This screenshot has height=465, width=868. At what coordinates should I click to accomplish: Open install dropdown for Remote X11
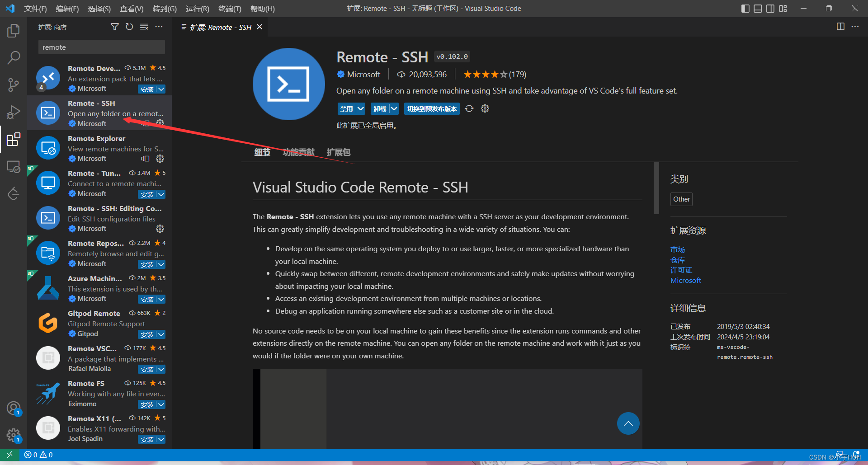coord(161,439)
